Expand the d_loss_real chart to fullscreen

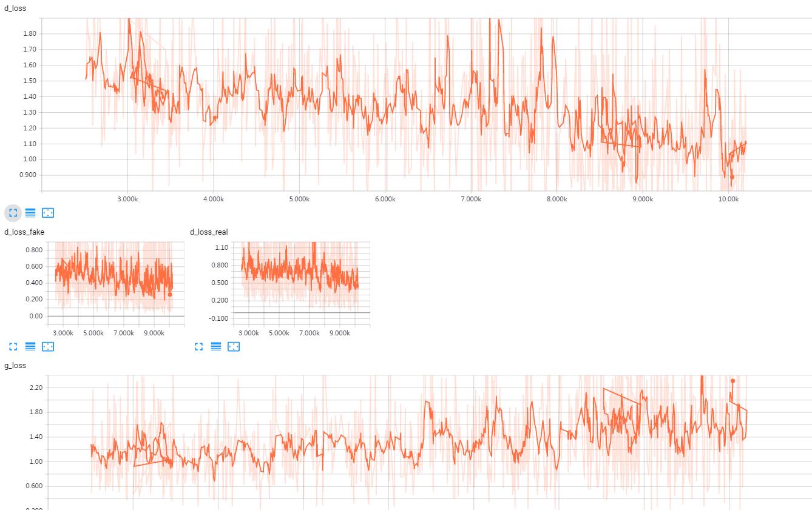198,347
